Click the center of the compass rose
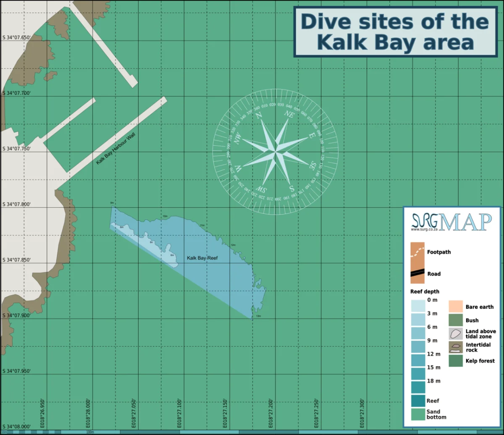The image size is (504, 435). pos(275,152)
